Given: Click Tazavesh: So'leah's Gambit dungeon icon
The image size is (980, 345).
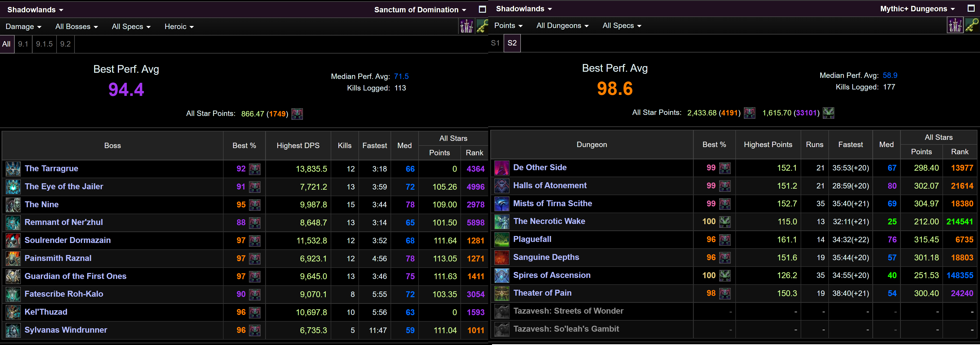Looking at the screenshot, I should click(x=502, y=329).
